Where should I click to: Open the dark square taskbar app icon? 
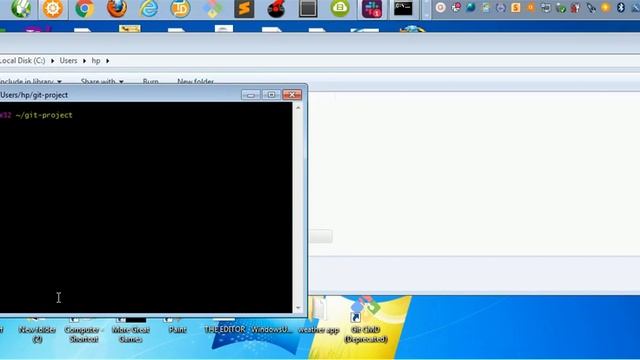coord(308,9)
